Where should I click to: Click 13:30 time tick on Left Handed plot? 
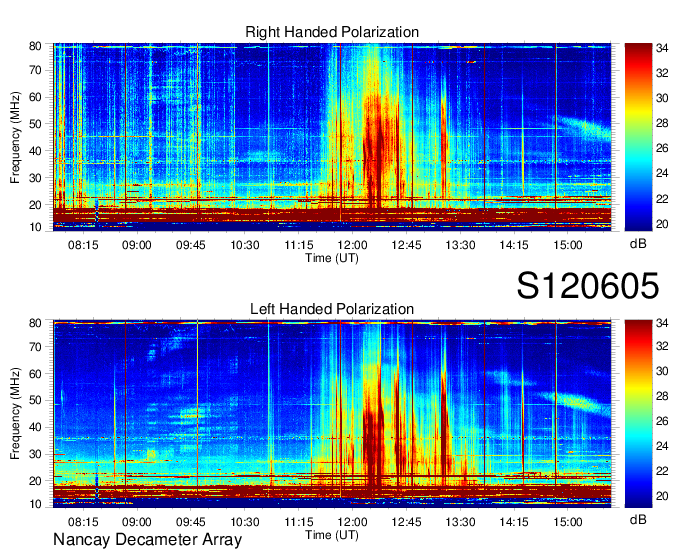tap(461, 522)
